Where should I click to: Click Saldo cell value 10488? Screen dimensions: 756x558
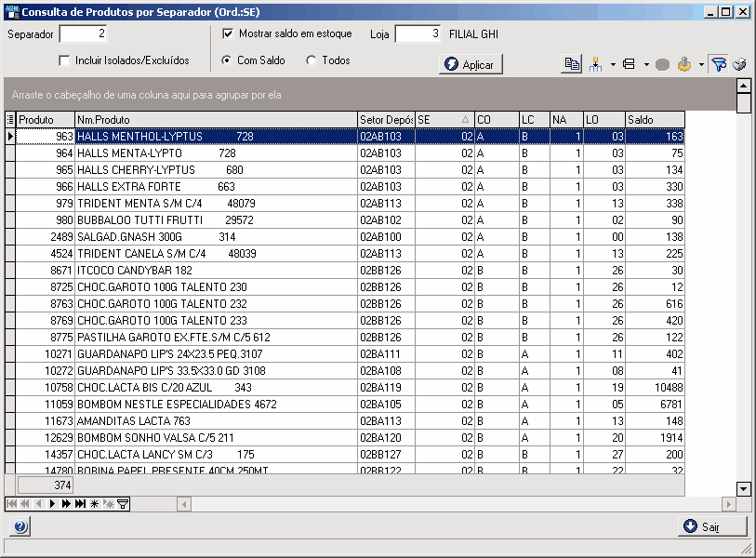pos(656,387)
